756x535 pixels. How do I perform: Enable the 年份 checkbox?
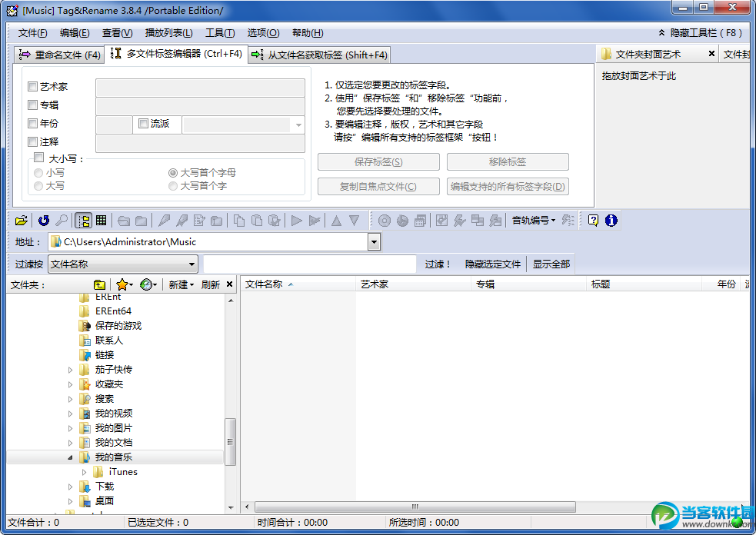click(33, 124)
